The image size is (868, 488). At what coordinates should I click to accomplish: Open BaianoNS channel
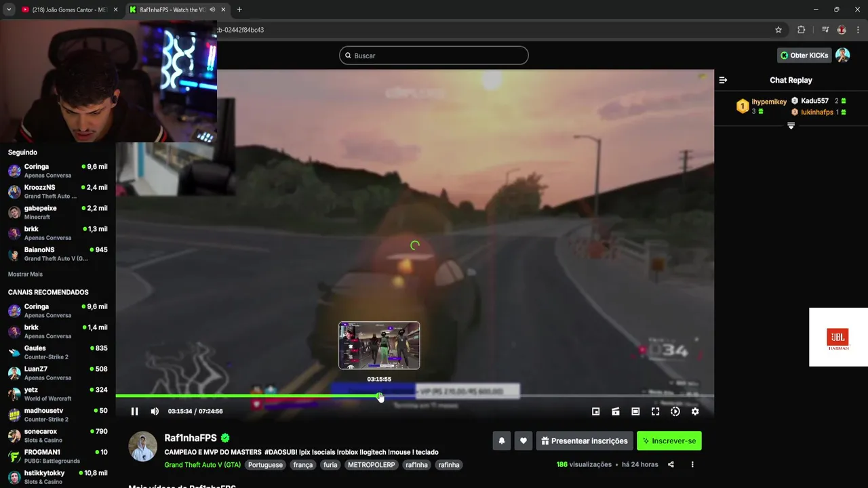[x=58, y=254]
